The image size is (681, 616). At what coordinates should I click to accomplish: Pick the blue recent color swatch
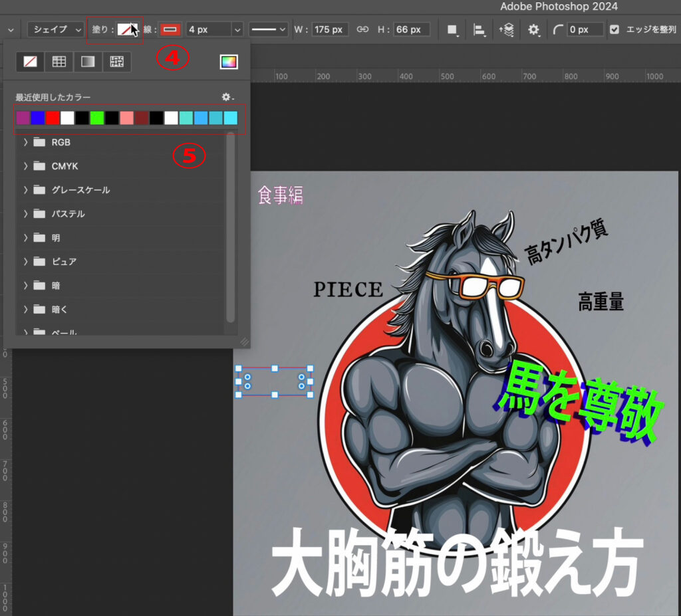(x=38, y=118)
